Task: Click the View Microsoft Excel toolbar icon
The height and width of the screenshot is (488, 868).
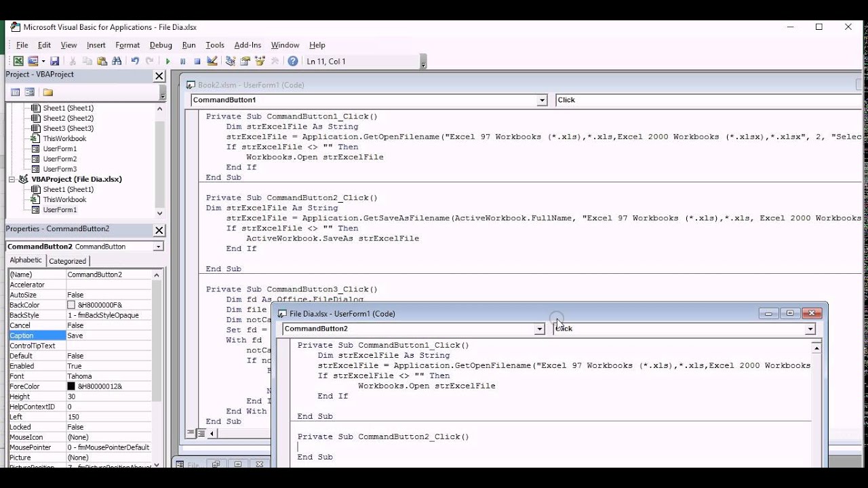Action: pos(18,61)
